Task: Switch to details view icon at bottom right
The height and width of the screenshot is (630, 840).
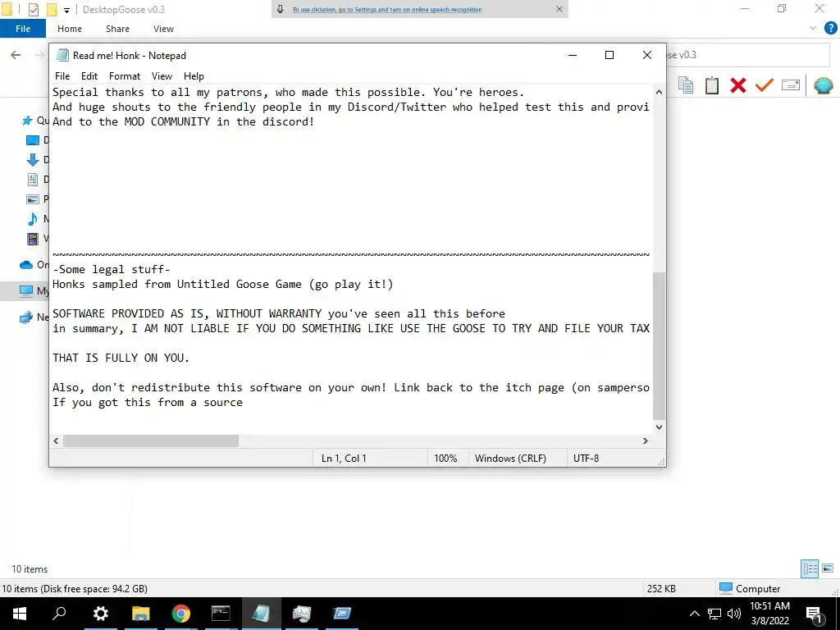Action: click(x=810, y=568)
